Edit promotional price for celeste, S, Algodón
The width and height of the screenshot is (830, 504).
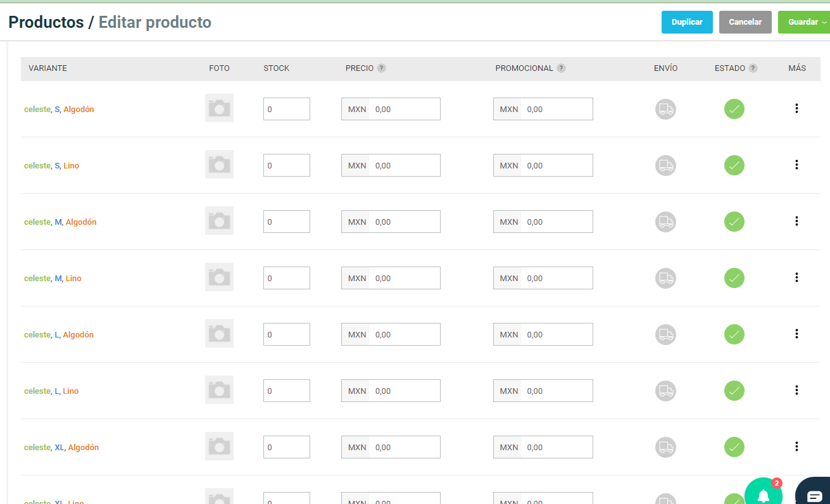[543, 109]
